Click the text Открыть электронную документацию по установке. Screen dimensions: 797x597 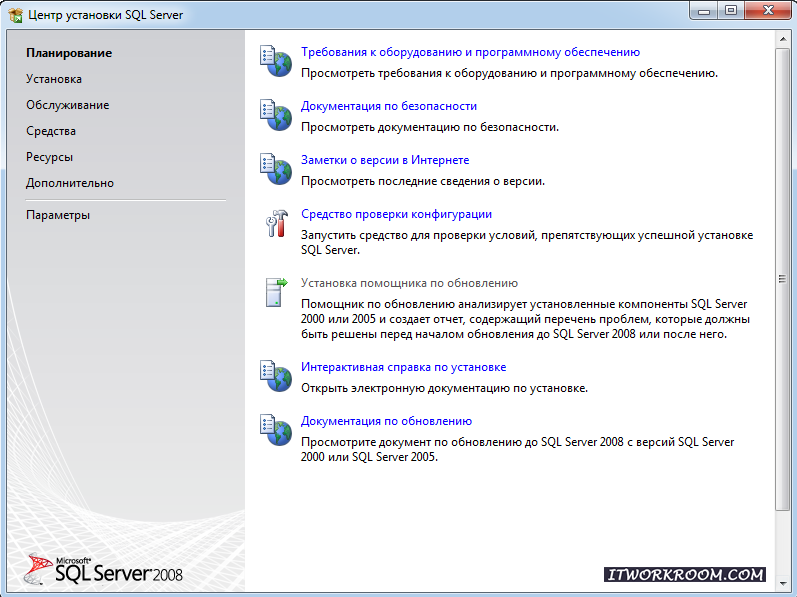point(444,388)
